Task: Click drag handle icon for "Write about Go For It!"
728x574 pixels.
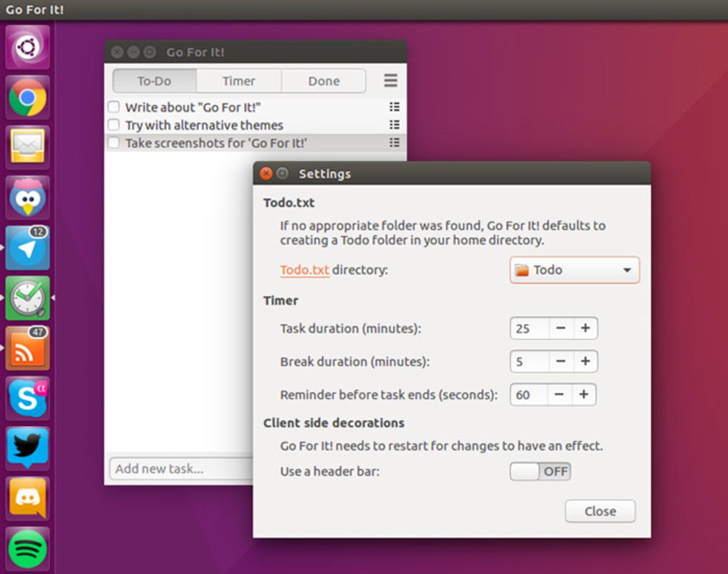Action: [394, 107]
